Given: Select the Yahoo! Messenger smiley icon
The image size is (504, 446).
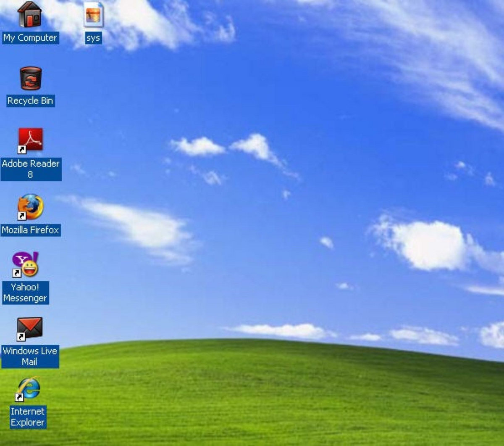Looking at the screenshot, I should (26, 264).
